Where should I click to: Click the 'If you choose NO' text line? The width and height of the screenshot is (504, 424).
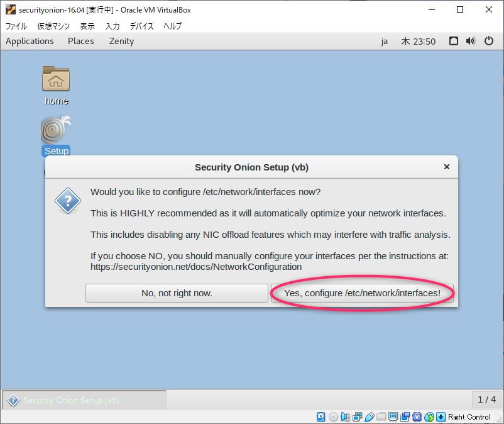coord(270,256)
